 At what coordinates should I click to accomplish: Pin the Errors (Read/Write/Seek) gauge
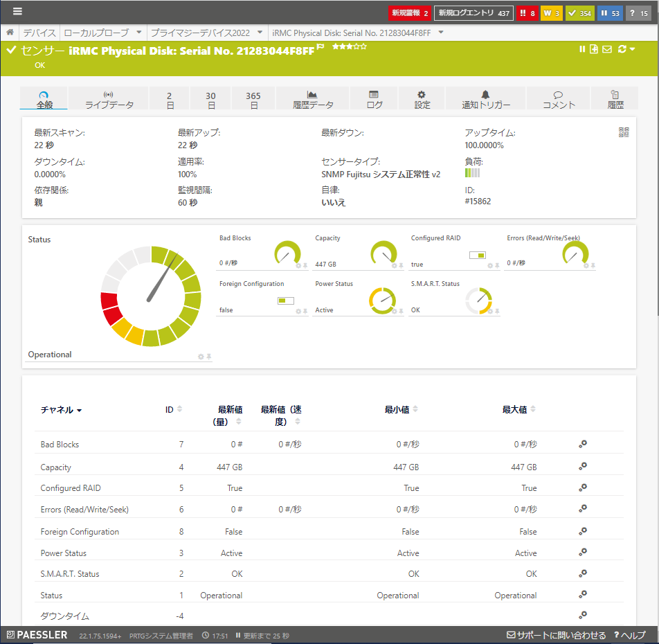click(593, 266)
